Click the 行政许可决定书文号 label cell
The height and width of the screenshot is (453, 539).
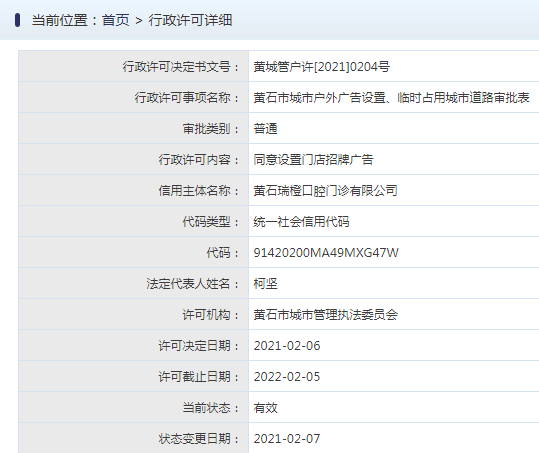coord(134,66)
